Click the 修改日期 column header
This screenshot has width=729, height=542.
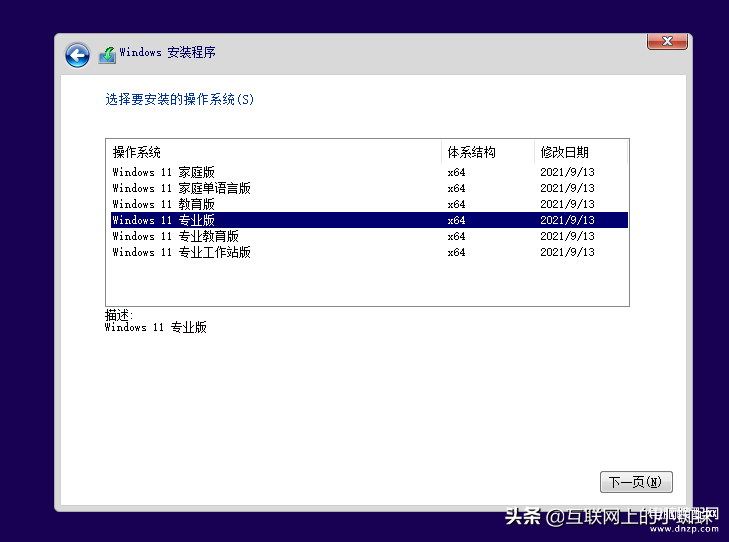click(x=581, y=152)
